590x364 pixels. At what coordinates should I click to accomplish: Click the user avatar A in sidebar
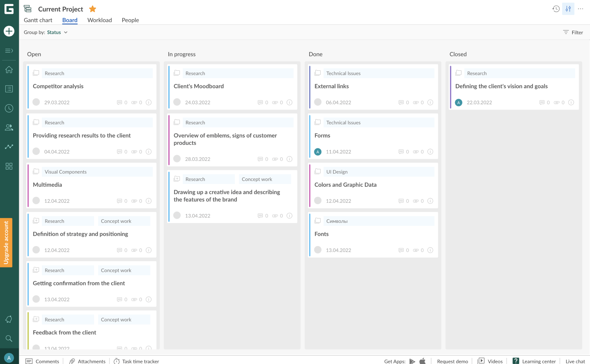9,358
